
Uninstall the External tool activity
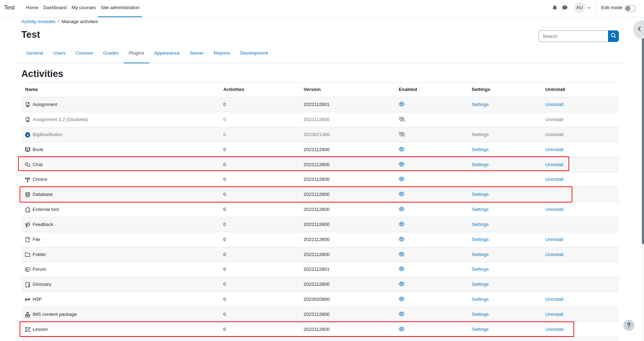[x=554, y=209]
